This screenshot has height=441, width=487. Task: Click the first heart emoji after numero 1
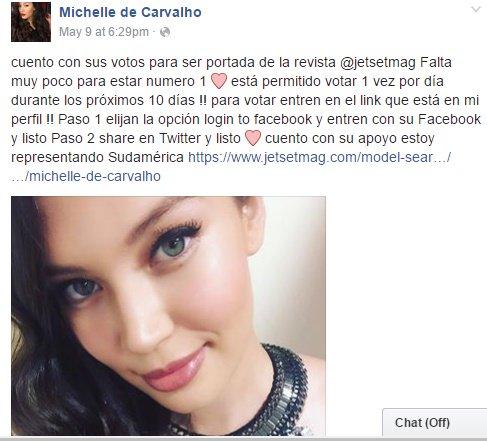(x=219, y=81)
